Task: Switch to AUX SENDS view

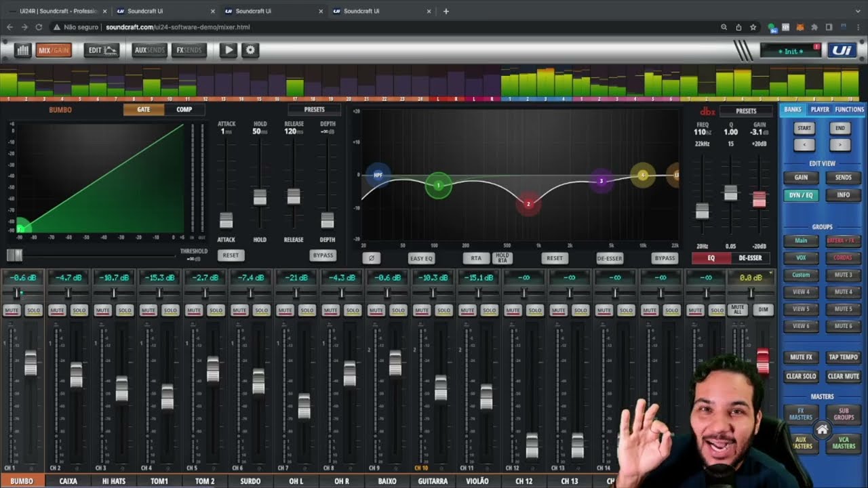Action: click(x=150, y=50)
